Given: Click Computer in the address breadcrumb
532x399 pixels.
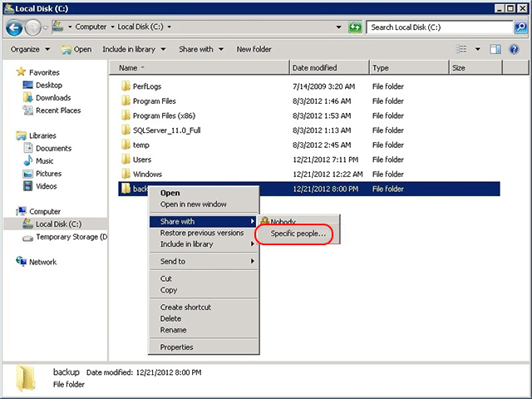Looking at the screenshot, I should click(x=91, y=27).
